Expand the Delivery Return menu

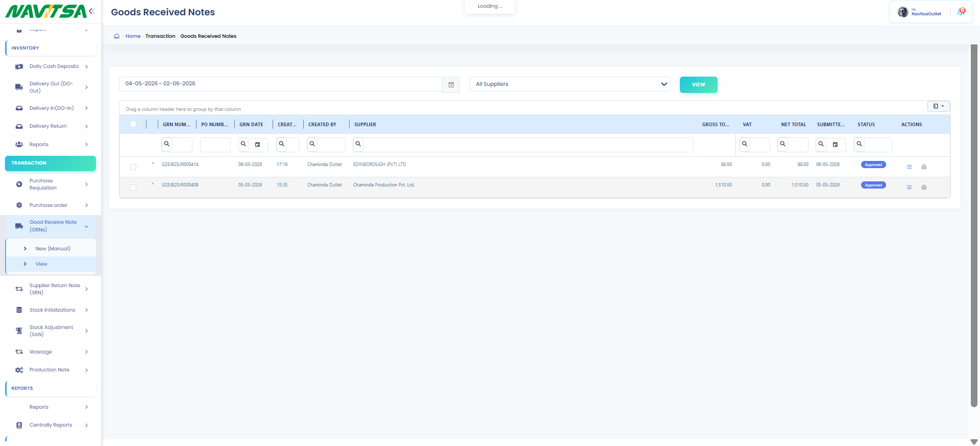click(x=87, y=126)
